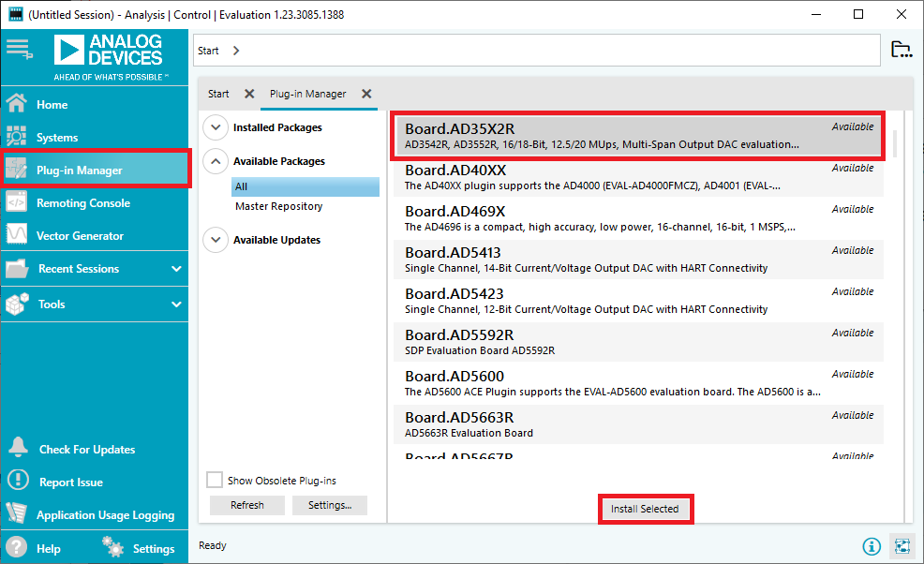Image resolution: width=924 pixels, height=564 pixels.
Task: Expand the Recent Sessions menu
Action: point(176,269)
